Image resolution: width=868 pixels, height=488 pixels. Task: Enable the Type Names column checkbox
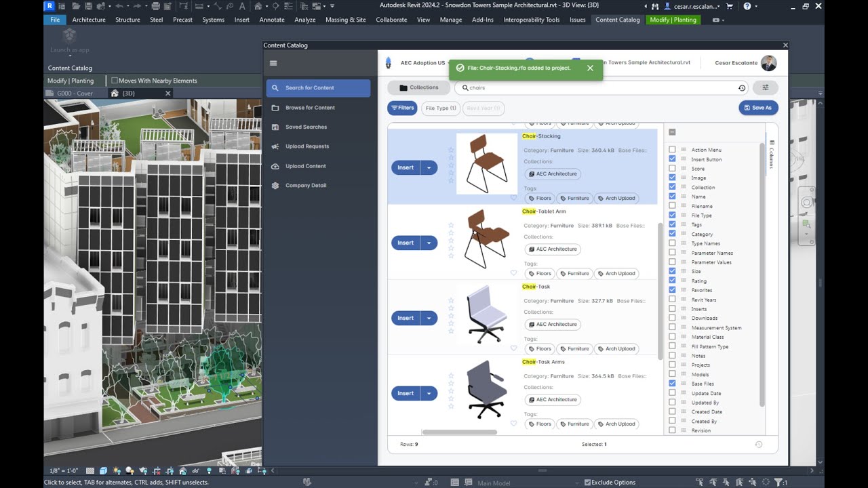tap(672, 243)
